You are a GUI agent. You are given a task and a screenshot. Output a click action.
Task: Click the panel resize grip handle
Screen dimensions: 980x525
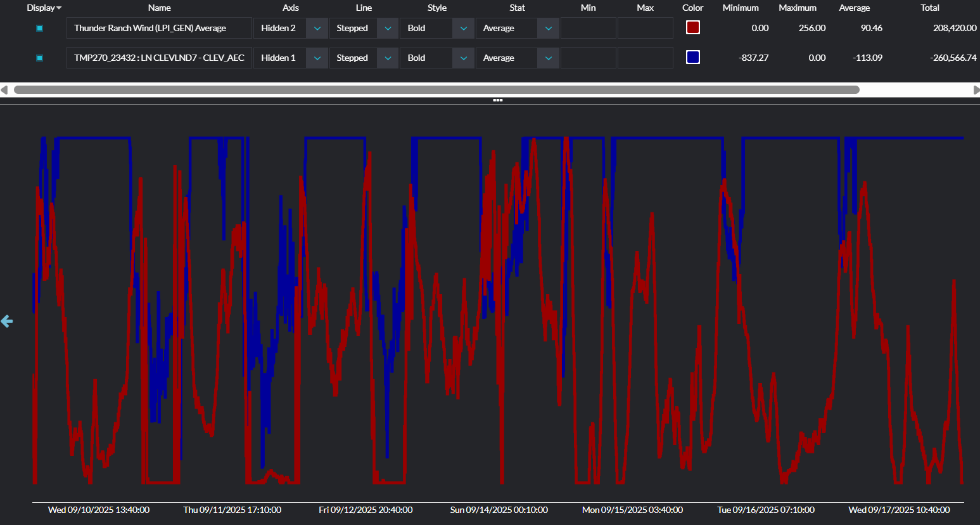pos(497,100)
